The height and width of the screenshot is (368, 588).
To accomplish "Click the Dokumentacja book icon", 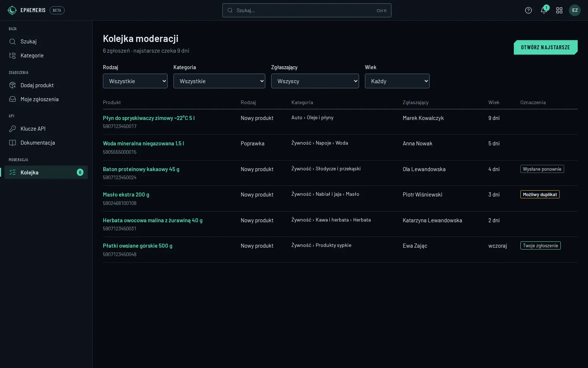I will click(12, 143).
